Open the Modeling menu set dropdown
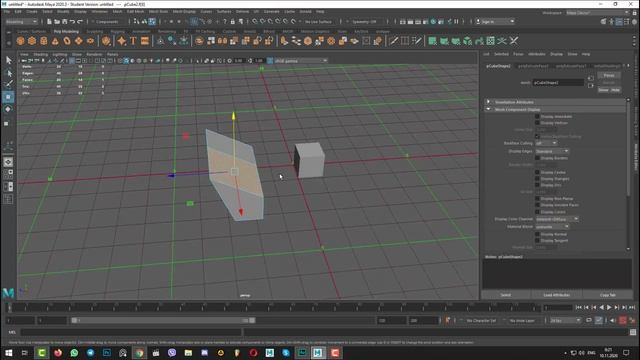Viewport: 640px width, 360px height. point(21,22)
